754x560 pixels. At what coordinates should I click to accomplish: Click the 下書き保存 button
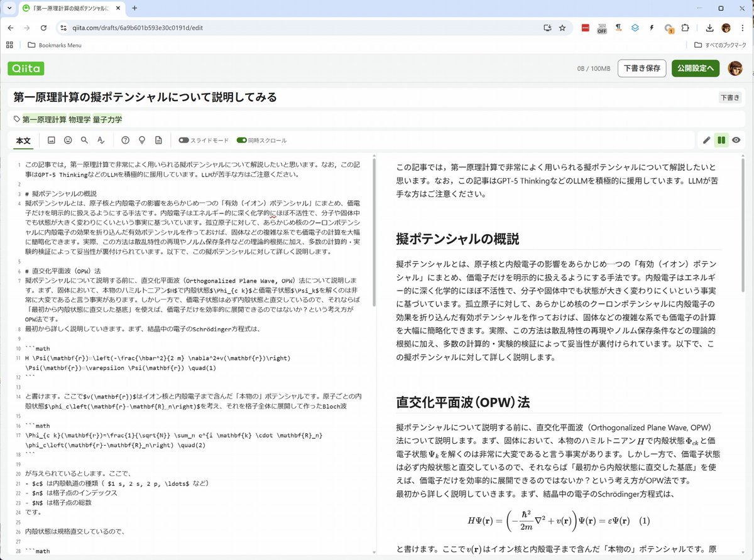coord(642,68)
